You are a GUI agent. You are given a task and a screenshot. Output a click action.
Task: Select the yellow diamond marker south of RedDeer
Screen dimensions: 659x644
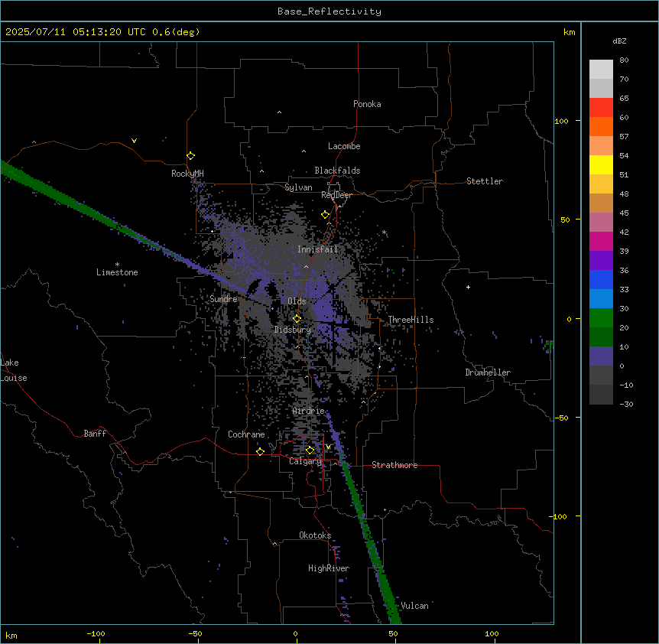326,215
